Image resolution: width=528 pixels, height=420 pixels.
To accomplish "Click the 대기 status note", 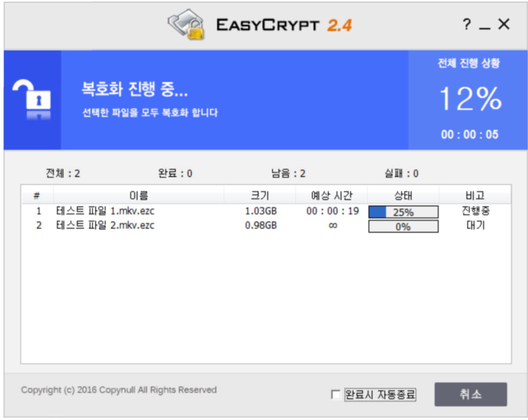I will [476, 225].
